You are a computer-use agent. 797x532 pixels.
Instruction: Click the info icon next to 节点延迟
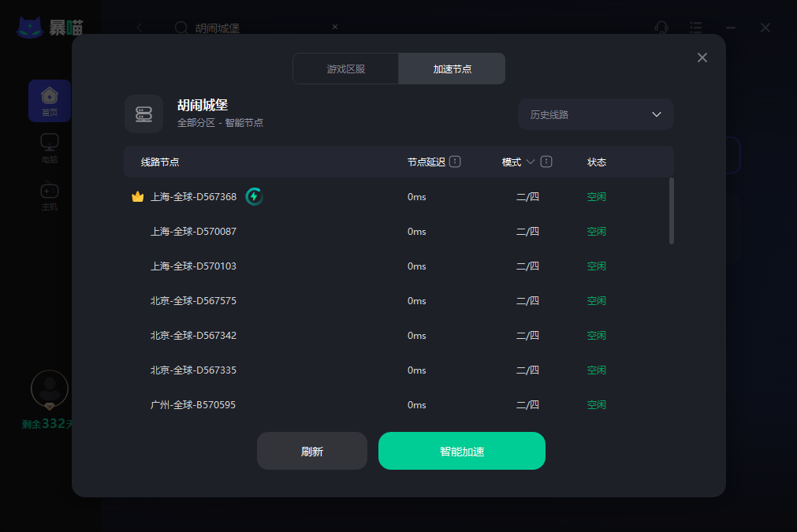pos(455,162)
